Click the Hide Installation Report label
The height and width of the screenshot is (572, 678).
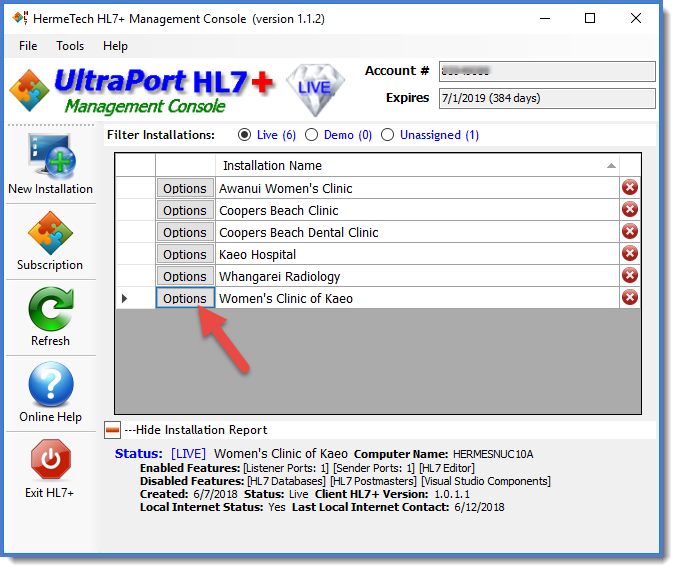click(196, 430)
